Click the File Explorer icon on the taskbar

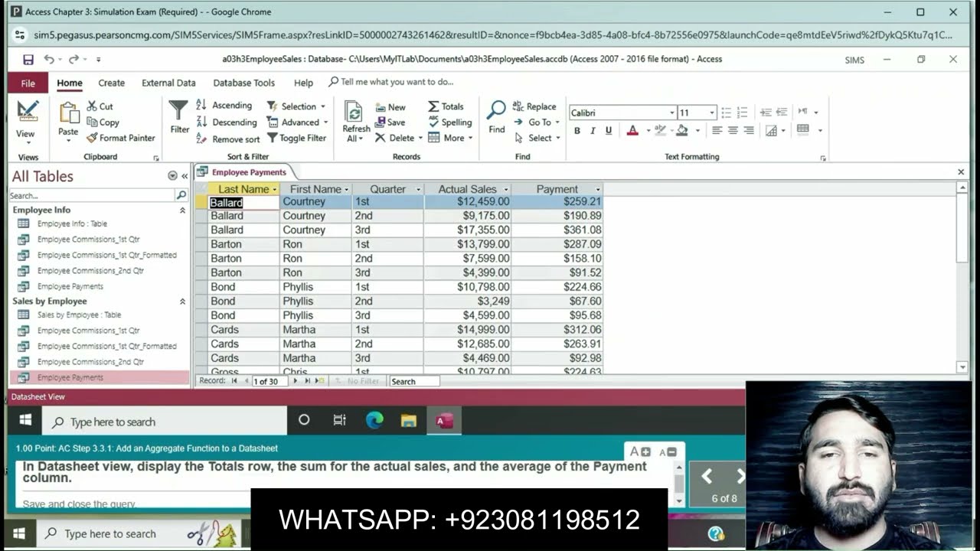tap(409, 421)
